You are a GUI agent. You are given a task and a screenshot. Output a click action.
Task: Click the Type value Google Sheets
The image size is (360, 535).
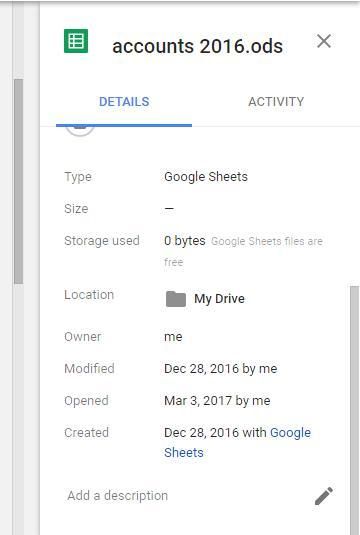pyautogui.click(x=206, y=177)
